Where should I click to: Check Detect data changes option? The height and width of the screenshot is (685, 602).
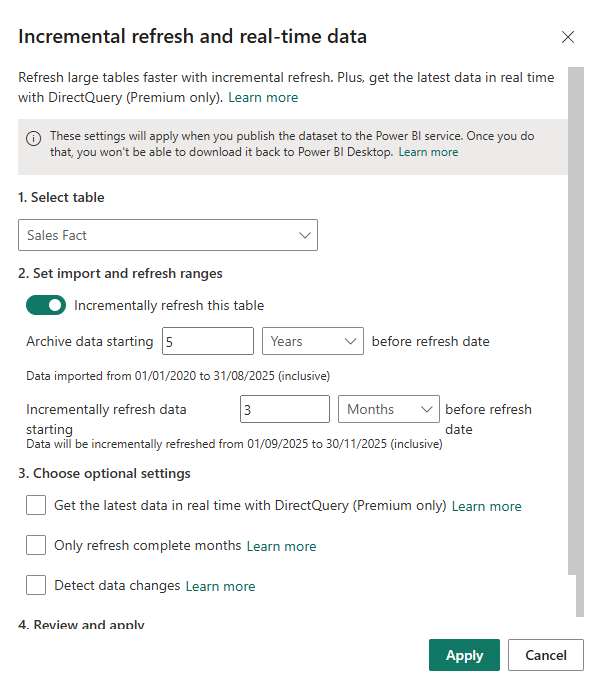point(36,585)
